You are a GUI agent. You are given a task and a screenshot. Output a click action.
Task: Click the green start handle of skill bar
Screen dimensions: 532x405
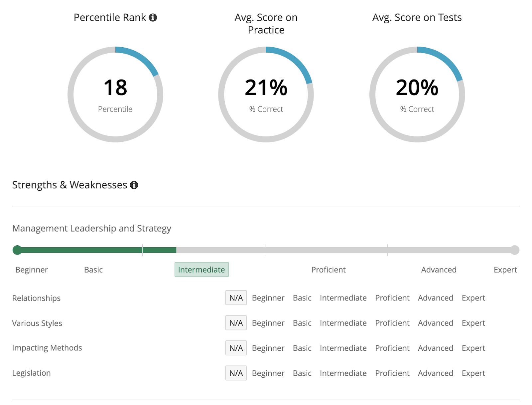17,250
